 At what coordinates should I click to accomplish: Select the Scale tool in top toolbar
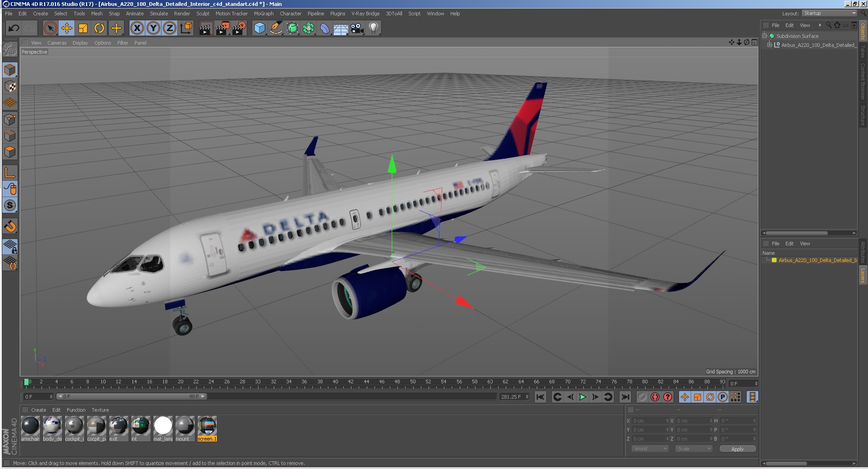pyautogui.click(x=83, y=28)
